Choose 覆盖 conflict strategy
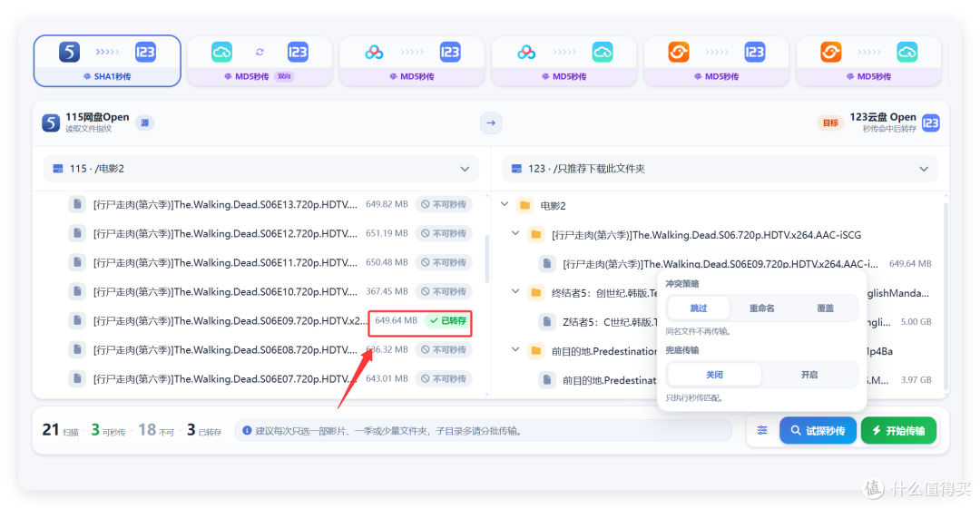The height and width of the screenshot is (509, 980). pos(825,308)
